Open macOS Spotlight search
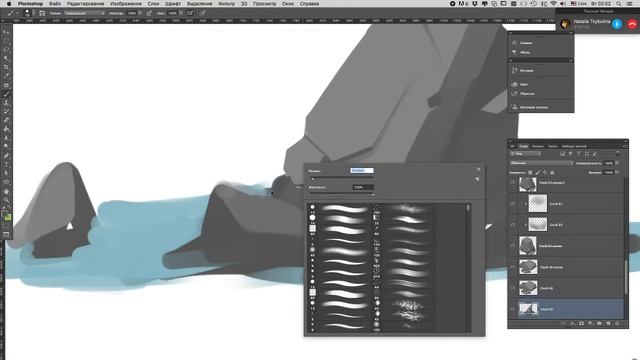Viewport: 640px width, 360px height. pyautogui.click(x=619, y=4)
